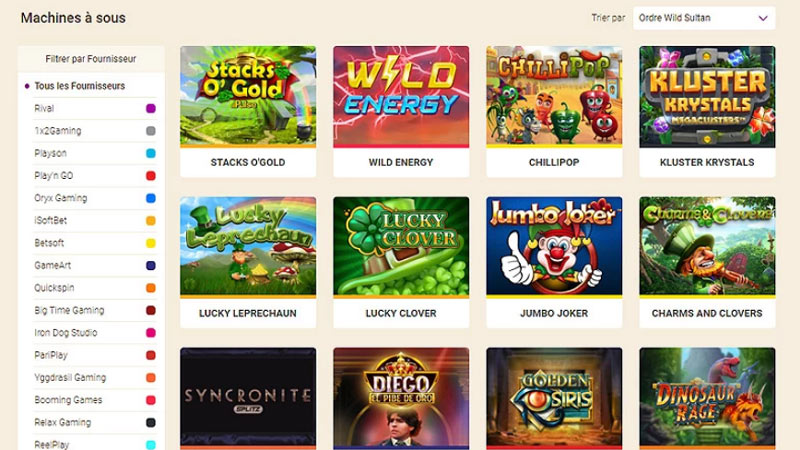Viewport: 800px width, 450px height.
Task: Open the Lucky Leprechaun game card
Action: pos(248,262)
